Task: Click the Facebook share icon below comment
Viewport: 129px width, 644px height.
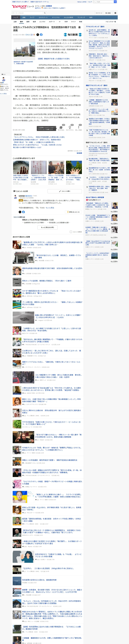Action: coord(23,212)
